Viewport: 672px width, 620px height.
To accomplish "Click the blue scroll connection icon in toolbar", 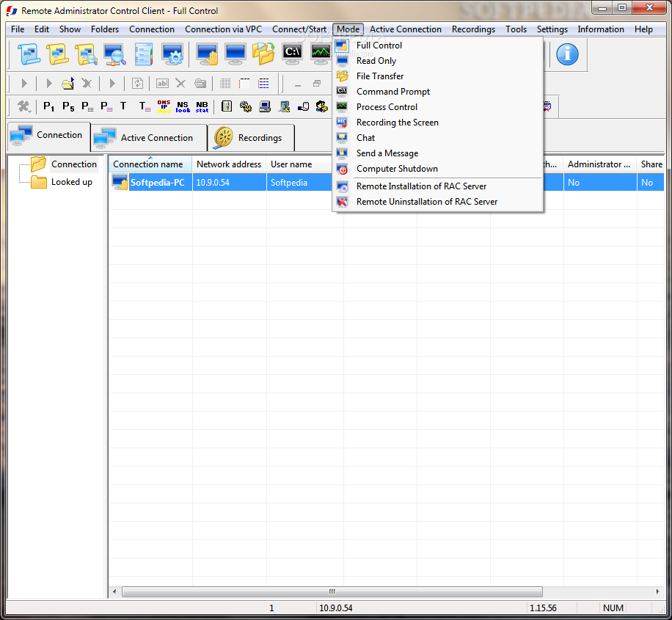I will click(29, 54).
